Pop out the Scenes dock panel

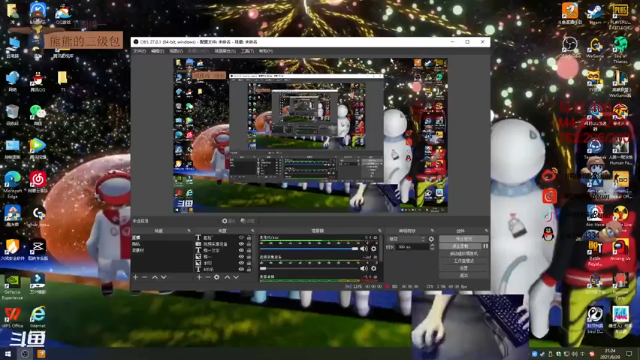pos(189,231)
